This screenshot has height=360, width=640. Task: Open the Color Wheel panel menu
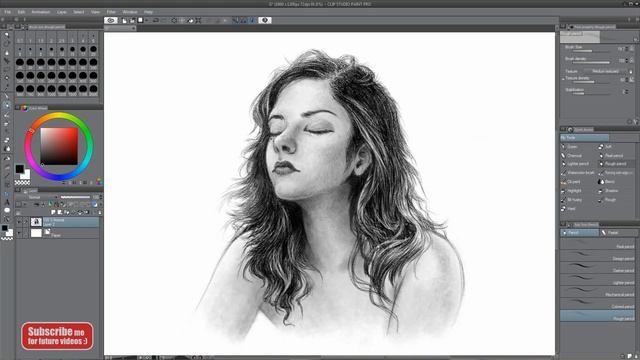click(18, 108)
